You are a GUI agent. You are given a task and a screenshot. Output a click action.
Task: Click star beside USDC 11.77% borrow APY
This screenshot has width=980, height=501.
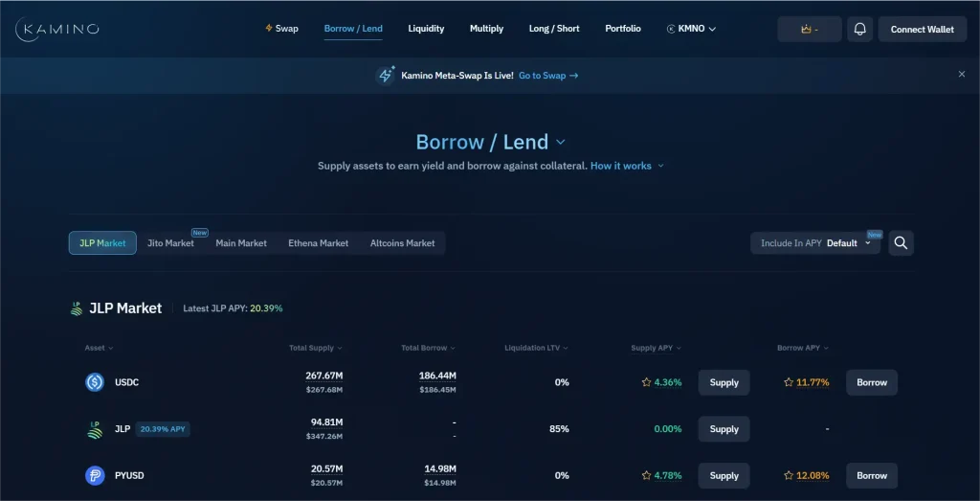(789, 382)
